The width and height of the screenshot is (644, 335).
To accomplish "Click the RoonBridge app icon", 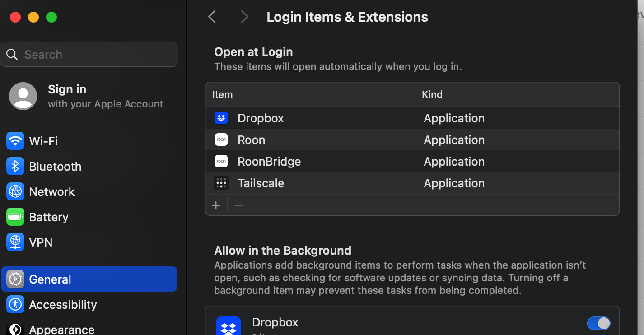I will coord(221,162).
